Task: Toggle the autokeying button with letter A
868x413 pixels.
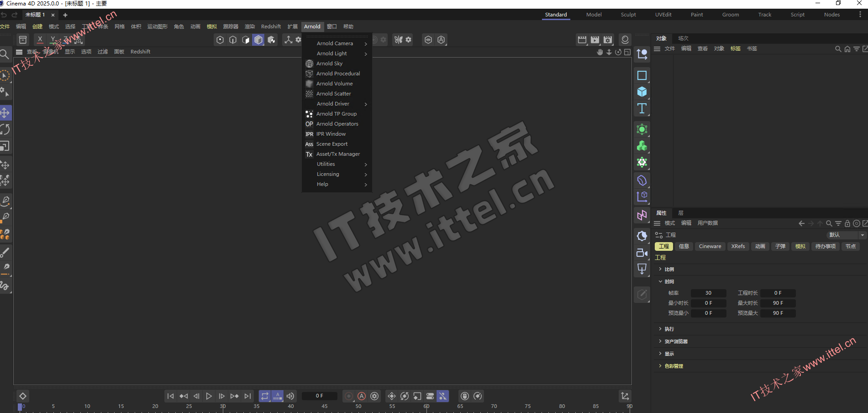Action: point(362,396)
